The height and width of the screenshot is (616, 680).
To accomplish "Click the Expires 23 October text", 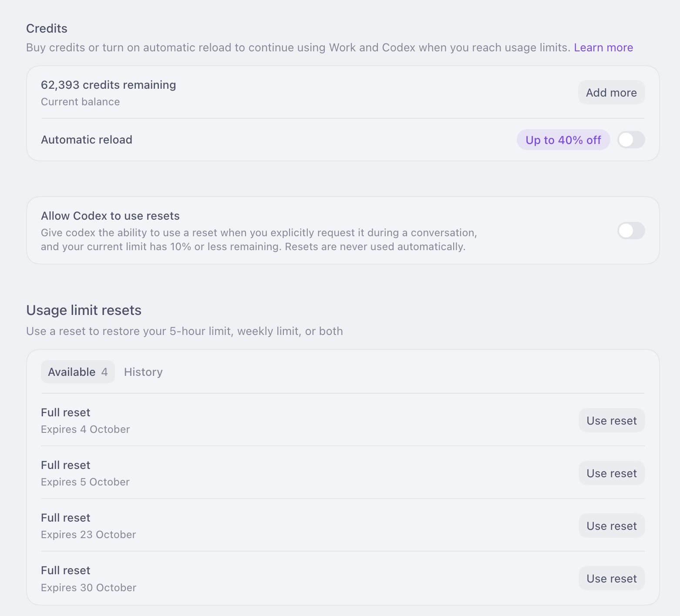I will tap(88, 535).
